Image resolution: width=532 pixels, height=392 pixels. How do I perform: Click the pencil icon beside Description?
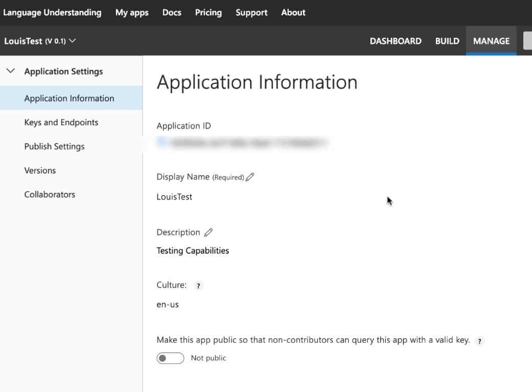tap(208, 232)
